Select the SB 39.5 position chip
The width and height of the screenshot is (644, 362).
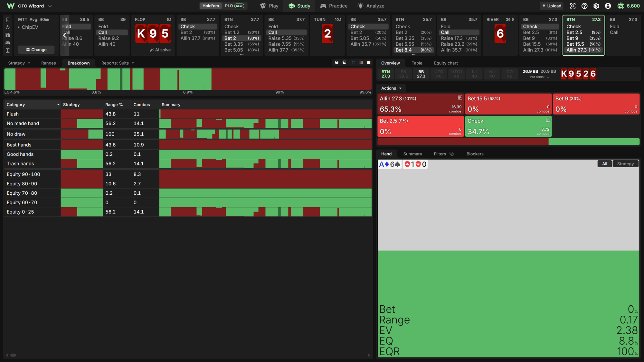403,74
